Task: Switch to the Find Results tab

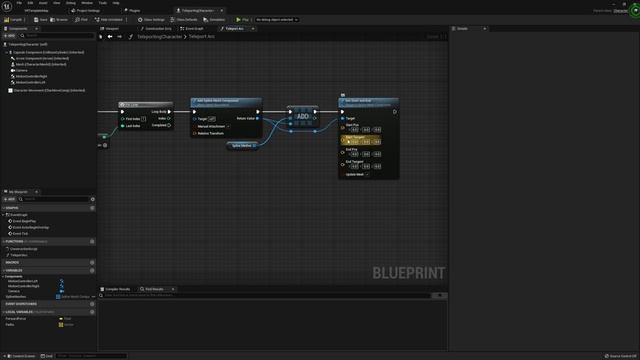Action: [155, 289]
